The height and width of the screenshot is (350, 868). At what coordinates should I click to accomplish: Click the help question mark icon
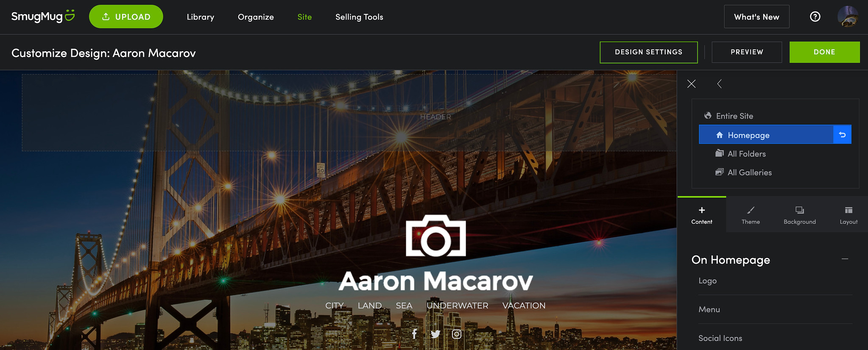point(815,17)
